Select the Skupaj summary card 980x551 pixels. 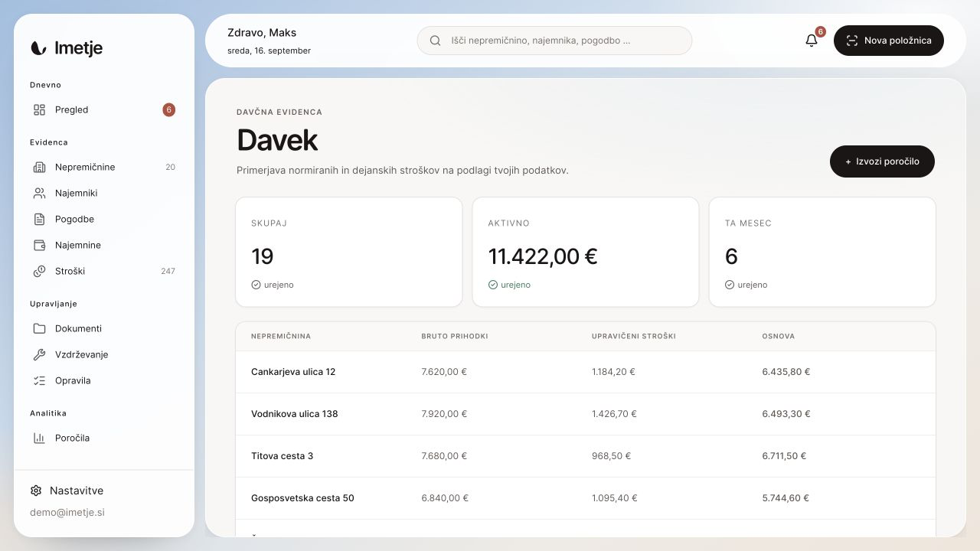349,252
